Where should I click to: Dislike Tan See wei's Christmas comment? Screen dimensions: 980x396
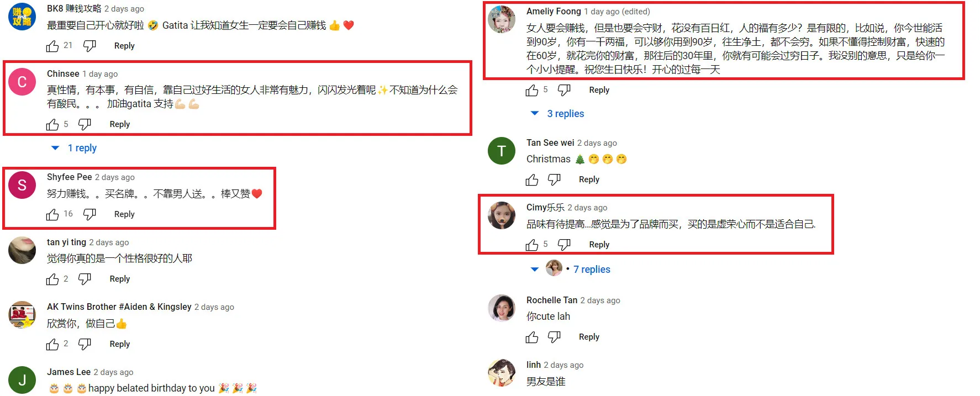tap(554, 180)
